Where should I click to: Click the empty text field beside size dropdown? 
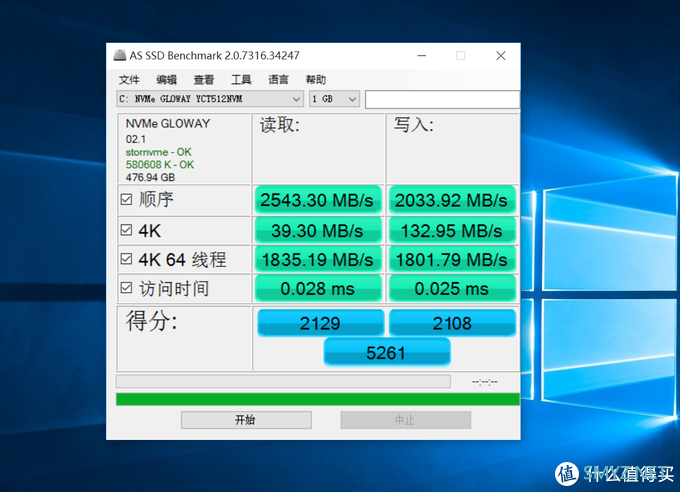[x=442, y=99]
